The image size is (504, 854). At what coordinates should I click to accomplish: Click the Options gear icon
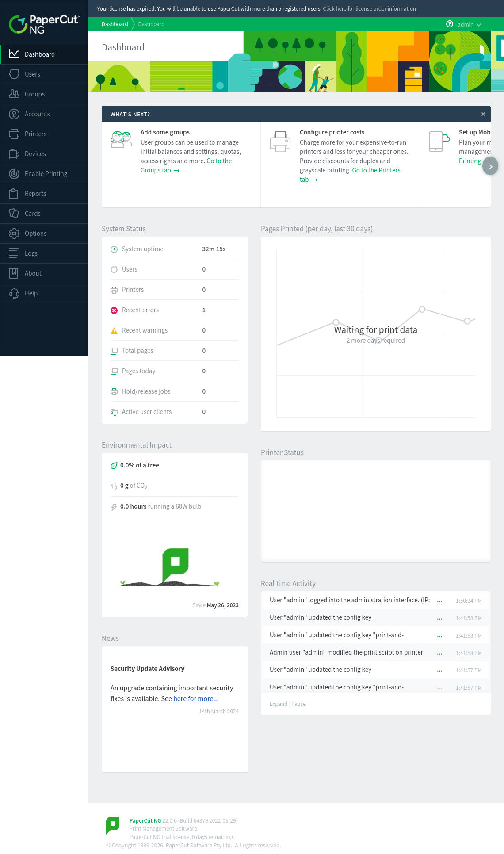(14, 234)
